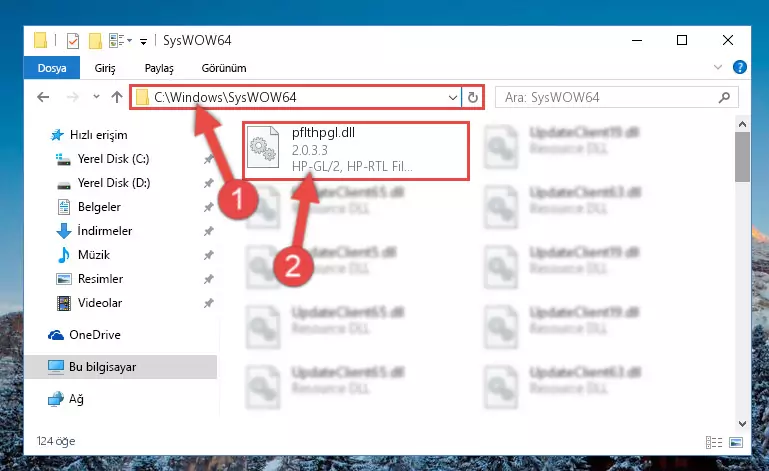The height and width of the screenshot is (471, 769).
Task: Open the Görünüm ribbon tab
Action: point(224,68)
